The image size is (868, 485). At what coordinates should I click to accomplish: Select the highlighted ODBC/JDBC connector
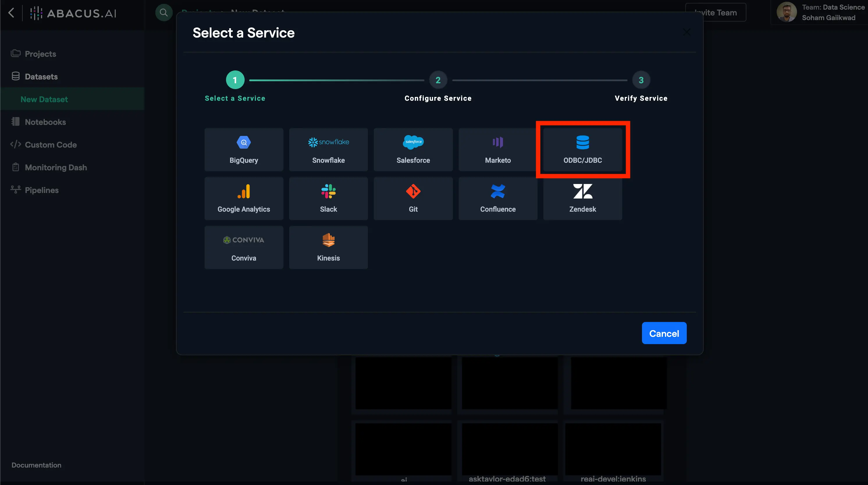pyautogui.click(x=583, y=149)
